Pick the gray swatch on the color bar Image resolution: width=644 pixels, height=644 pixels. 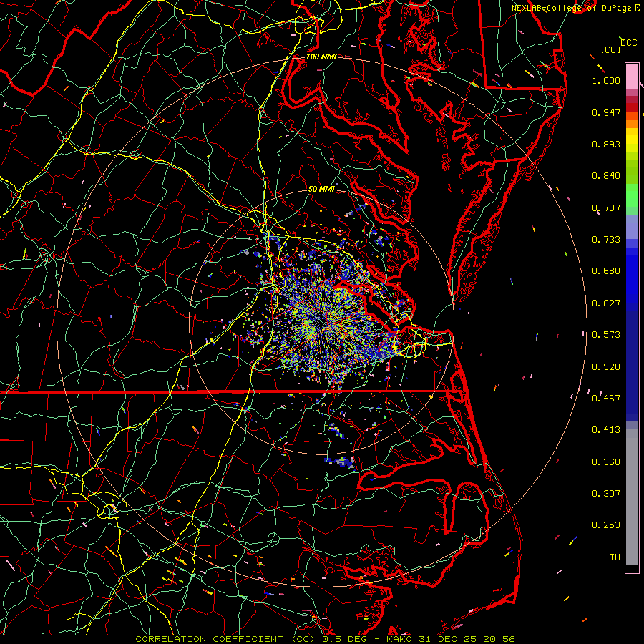(x=632, y=497)
